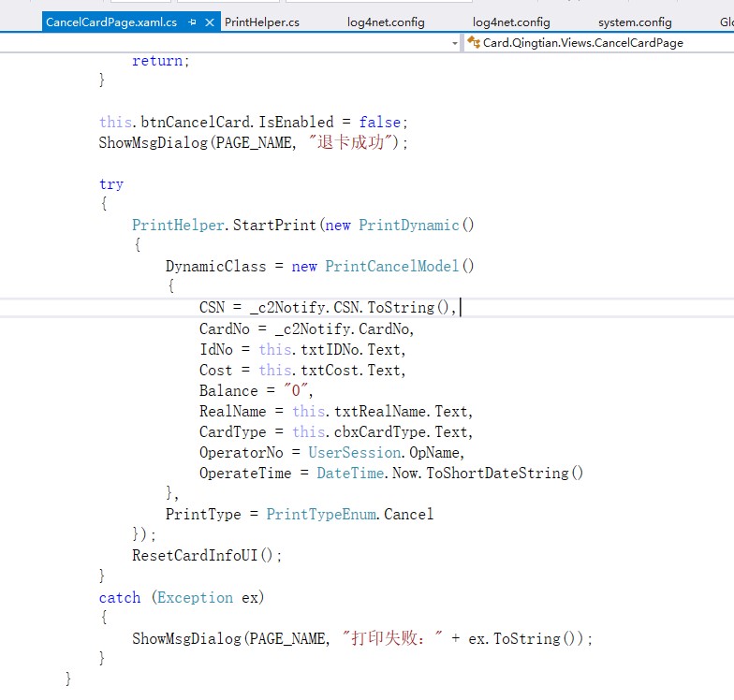Click txtRealName.Text in the RealName line
The width and height of the screenshot is (734, 700).
401,412
